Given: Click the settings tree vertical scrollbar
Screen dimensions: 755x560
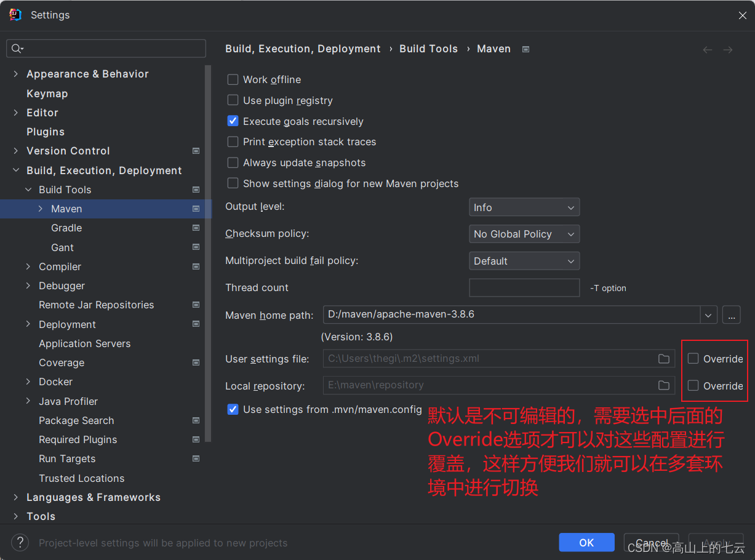Looking at the screenshot, I should point(208,254).
